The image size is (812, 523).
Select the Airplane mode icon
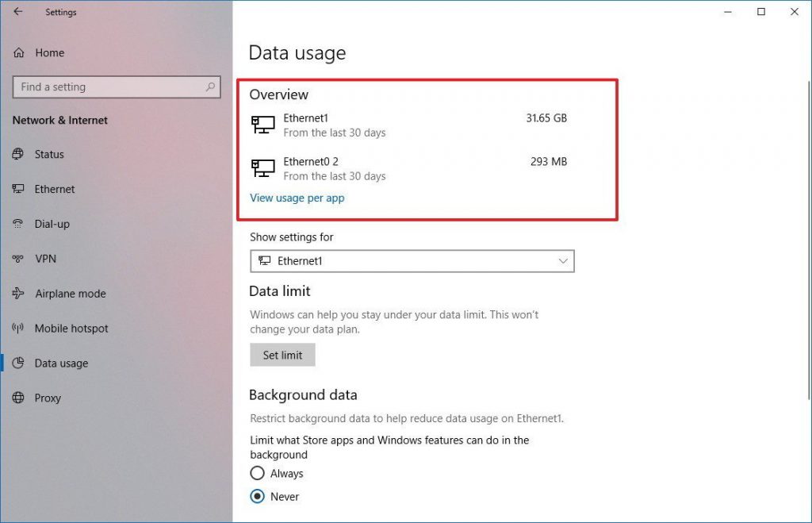[x=19, y=294]
